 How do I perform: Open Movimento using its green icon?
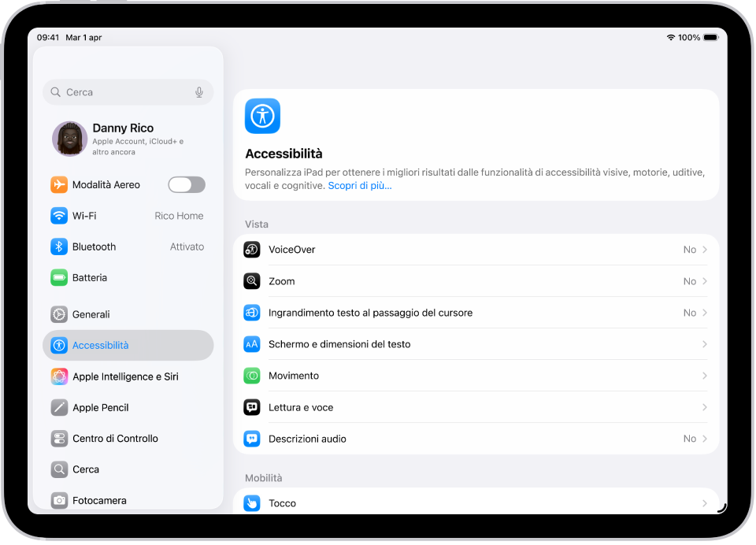pyautogui.click(x=252, y=376)
